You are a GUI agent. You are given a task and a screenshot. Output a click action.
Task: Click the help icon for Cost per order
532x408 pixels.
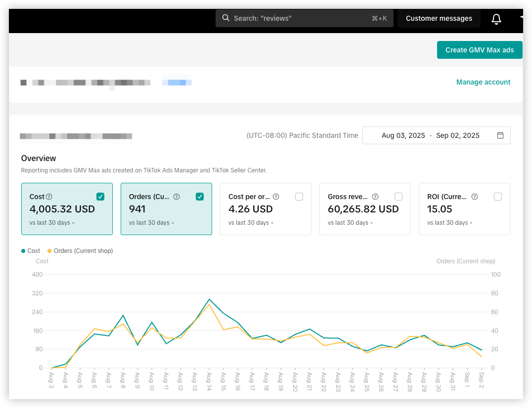click(276, 197)
